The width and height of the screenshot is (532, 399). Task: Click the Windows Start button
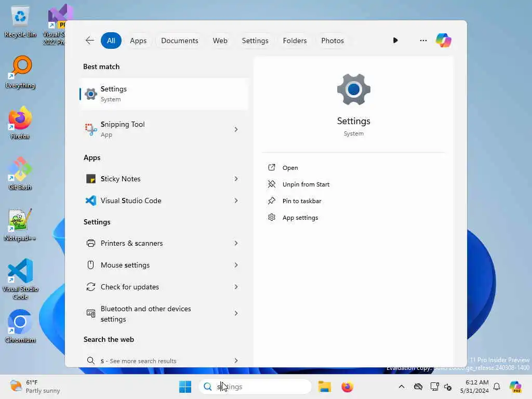[x=185, y=387]
